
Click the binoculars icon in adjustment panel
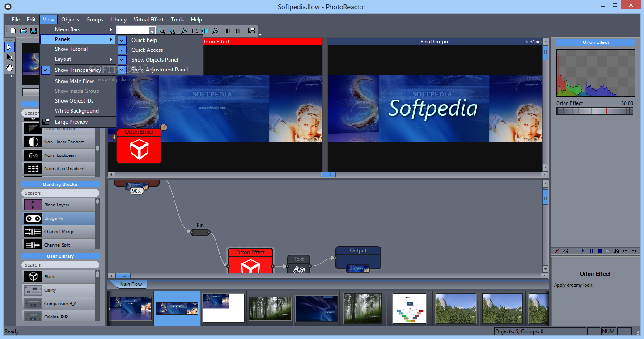point(616,251)
